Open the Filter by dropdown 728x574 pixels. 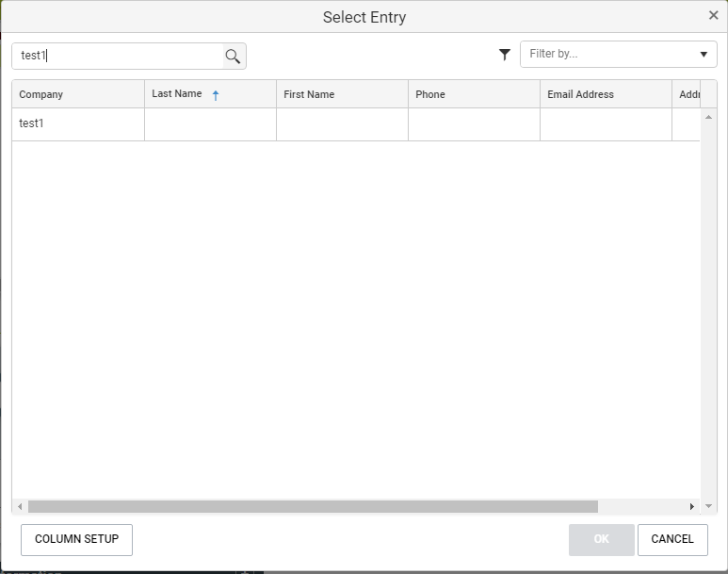(x=609, y=55)
